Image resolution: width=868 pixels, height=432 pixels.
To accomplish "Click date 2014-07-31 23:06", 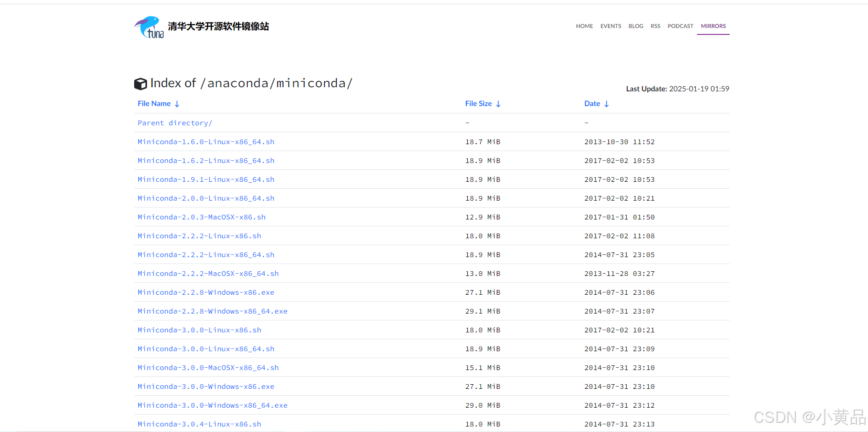I will (x=619, y=292).
